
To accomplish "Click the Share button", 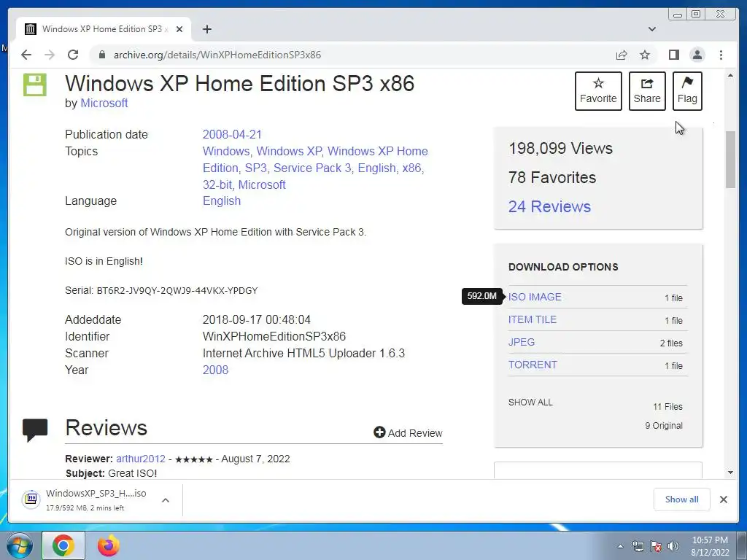I will point(647,91).
